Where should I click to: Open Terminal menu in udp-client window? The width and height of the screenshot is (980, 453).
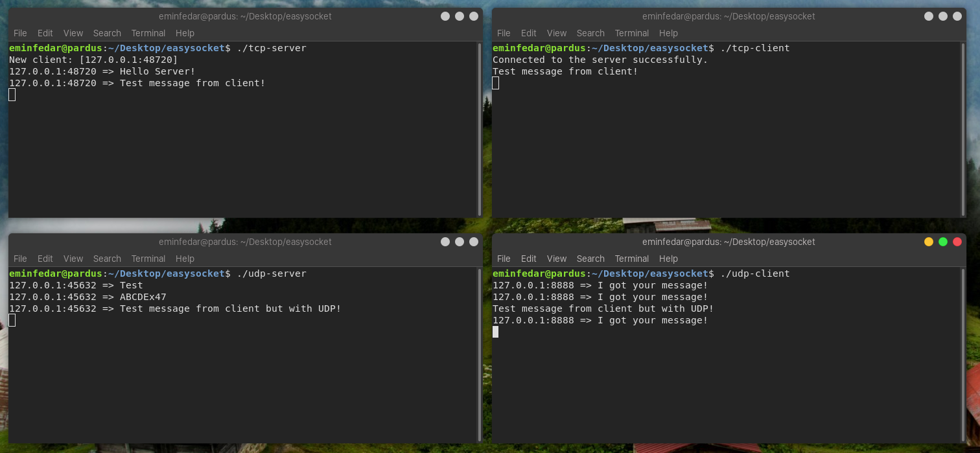pyautogui.click(x=631, y=259)
